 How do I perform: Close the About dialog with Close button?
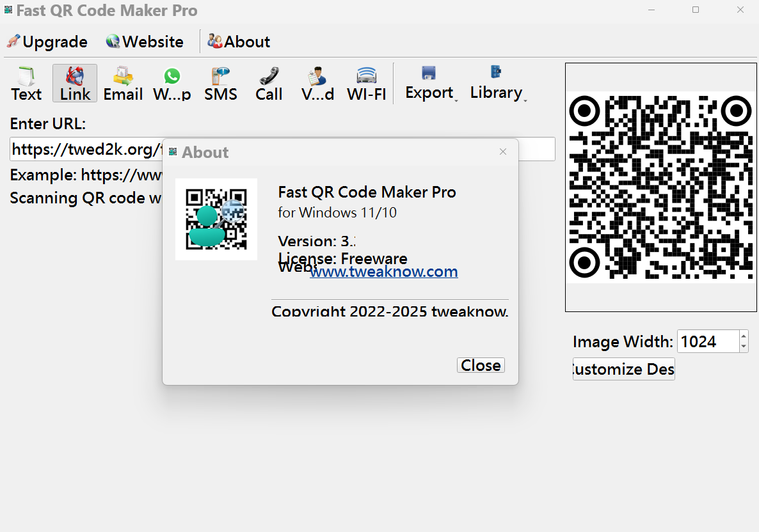[x=481, y=365]
